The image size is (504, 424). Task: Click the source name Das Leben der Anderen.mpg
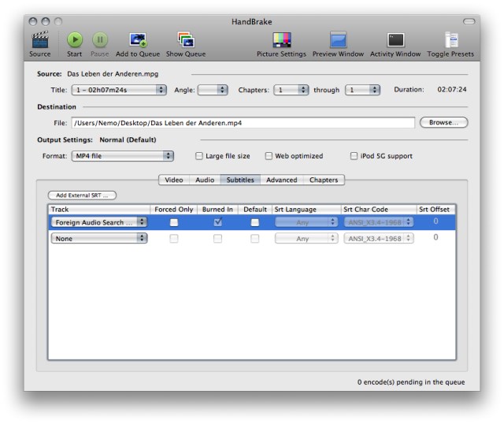coord(113,74)
